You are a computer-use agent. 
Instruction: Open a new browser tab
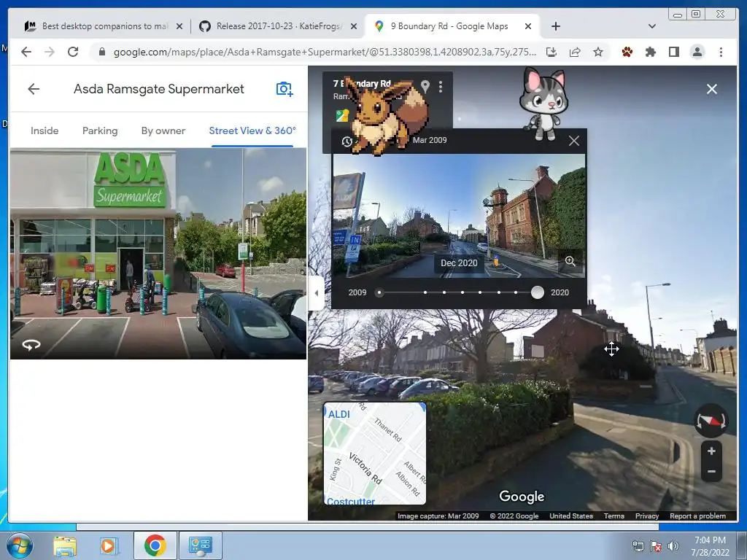pyautogui.click(x=555, y=26)
